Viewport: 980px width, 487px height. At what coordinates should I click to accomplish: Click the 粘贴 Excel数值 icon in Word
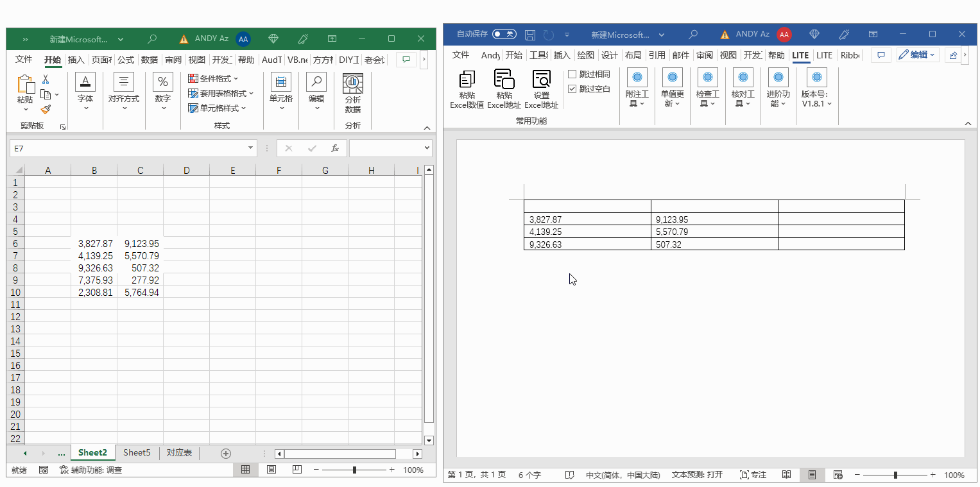(x=467, y=80)
